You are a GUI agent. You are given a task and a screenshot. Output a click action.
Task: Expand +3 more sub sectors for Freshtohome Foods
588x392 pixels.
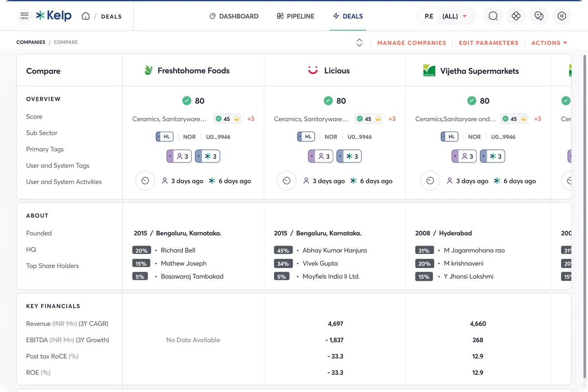coord(250,119)
